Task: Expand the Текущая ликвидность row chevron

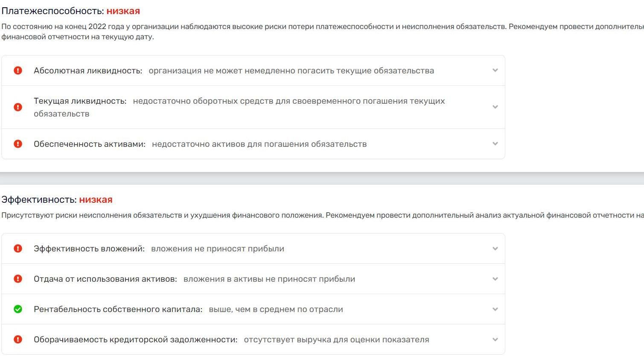Action: pos(495,107)
